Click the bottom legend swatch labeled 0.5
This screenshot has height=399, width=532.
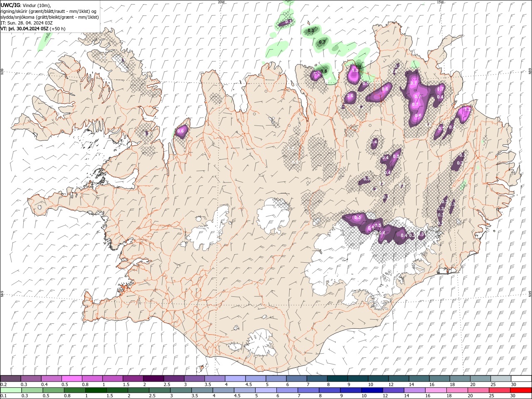53,390
